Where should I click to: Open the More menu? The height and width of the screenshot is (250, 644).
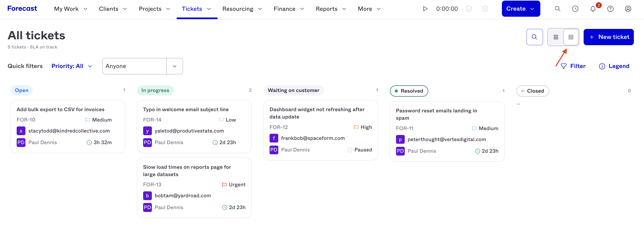pos(369,9)
